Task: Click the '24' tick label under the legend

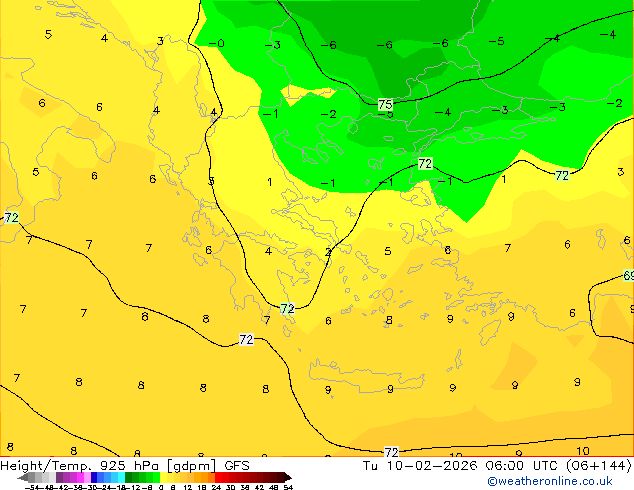Action: (x=216, y=487)
